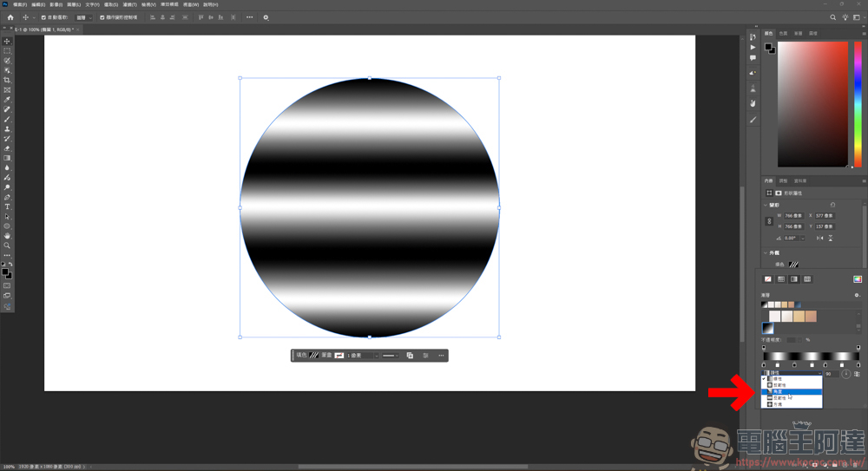Viewport: 868px width, 471px height.
Task: Select the Eyedropper tool
Action: point(7,100)
